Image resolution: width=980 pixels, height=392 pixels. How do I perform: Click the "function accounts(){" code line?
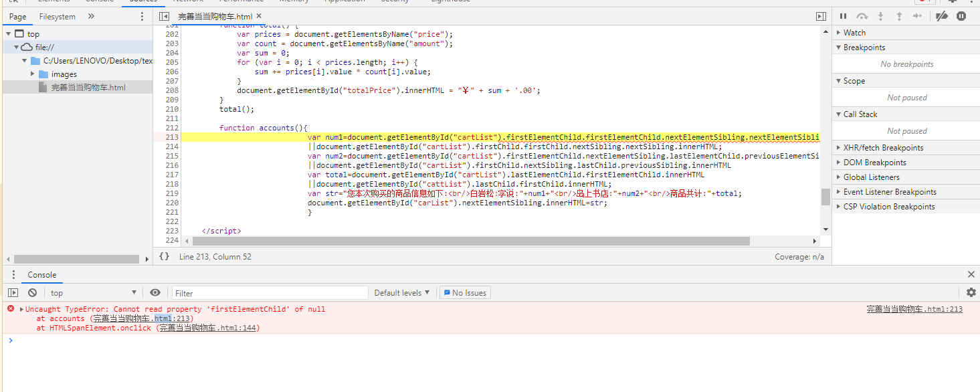[x=263, y=128]
